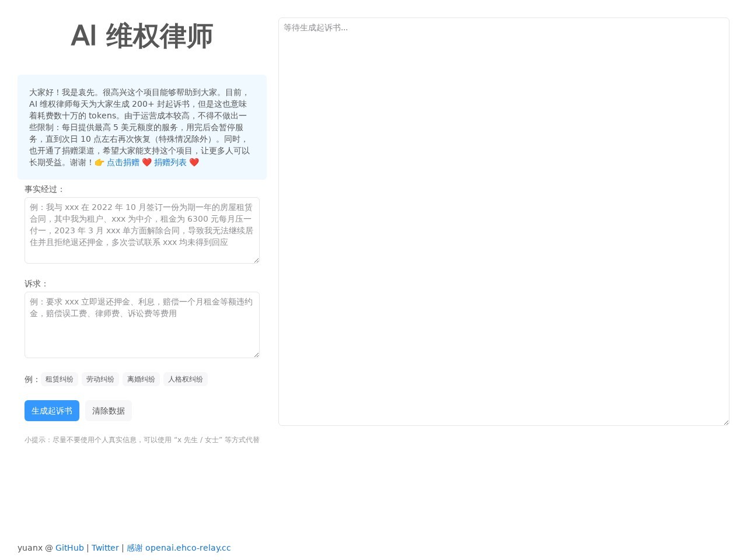
Task: Select the 离婚纠纷 example chip
Action: 141,379
